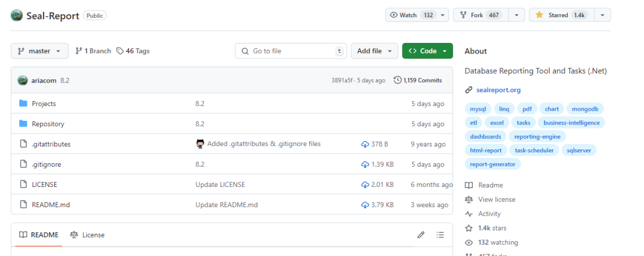Switch to the License tab

[88, 235]
